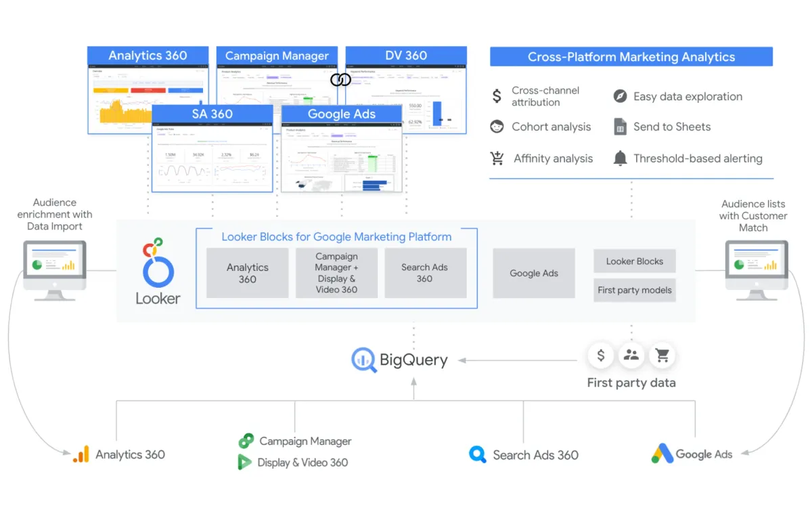
Task: Click the Cohort analysis face icon
Action: pos(497,127)
